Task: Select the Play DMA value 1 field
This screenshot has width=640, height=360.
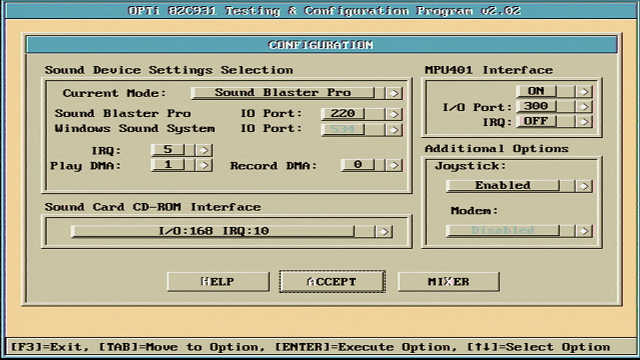Action: 168,164
